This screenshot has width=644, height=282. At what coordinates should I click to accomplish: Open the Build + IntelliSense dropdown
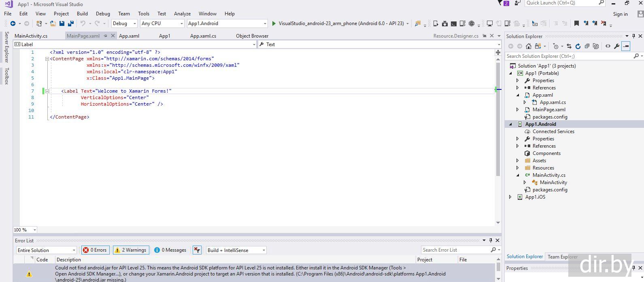236,250
